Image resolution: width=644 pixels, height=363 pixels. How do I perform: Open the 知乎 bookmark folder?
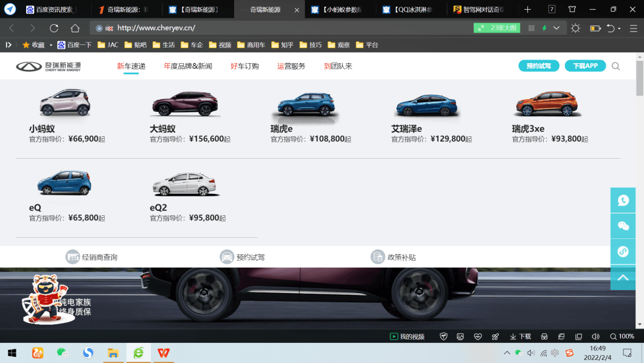pyautogui.click(x=283, y=45)
